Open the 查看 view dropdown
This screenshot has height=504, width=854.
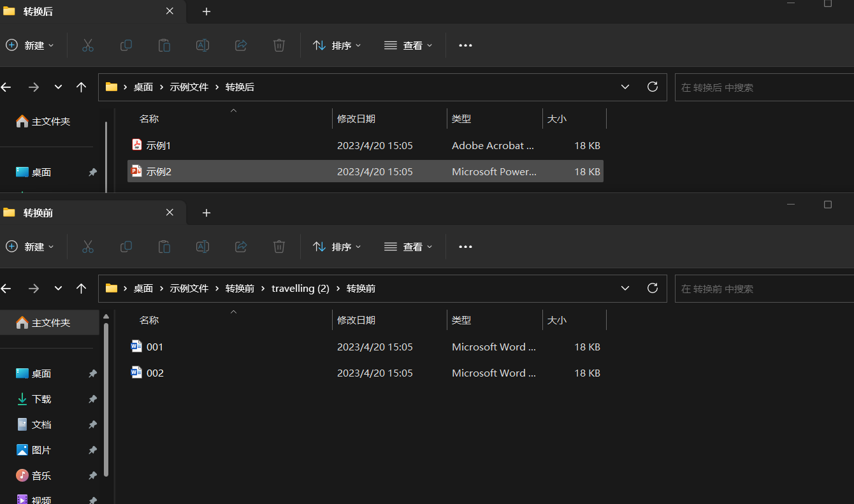click(x=409, y=45)
